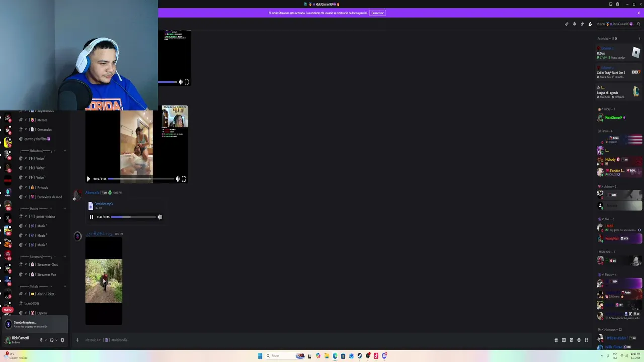Add a channel to Habladera category
The width and height of the screenshot is (644, 362).
pos(65,151)
